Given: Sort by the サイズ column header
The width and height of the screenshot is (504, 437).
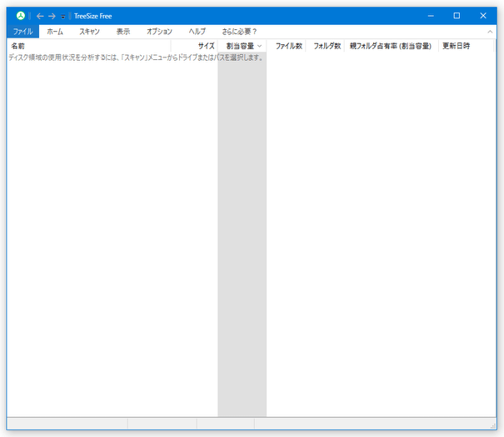Looking at the screenshot, I should 194,46.
